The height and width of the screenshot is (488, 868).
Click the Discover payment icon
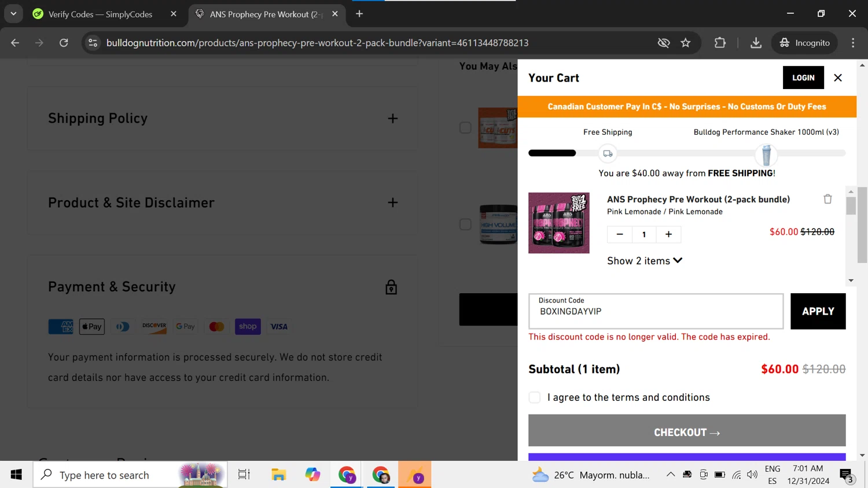tap(154, 327)
